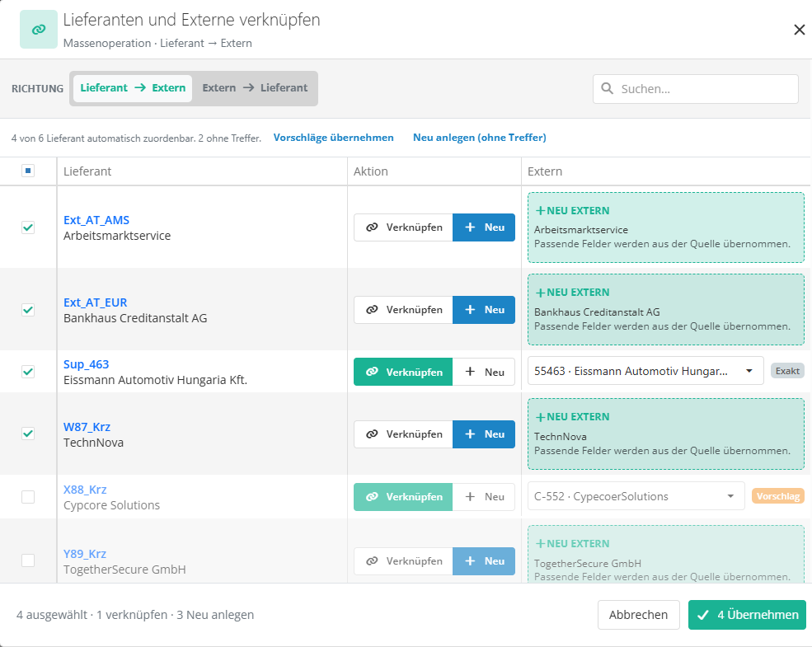Image resolution: width=812 pixels, height=647 pixels.
Task: Focus the Suchen search field
Action: (x=696, y=89)
